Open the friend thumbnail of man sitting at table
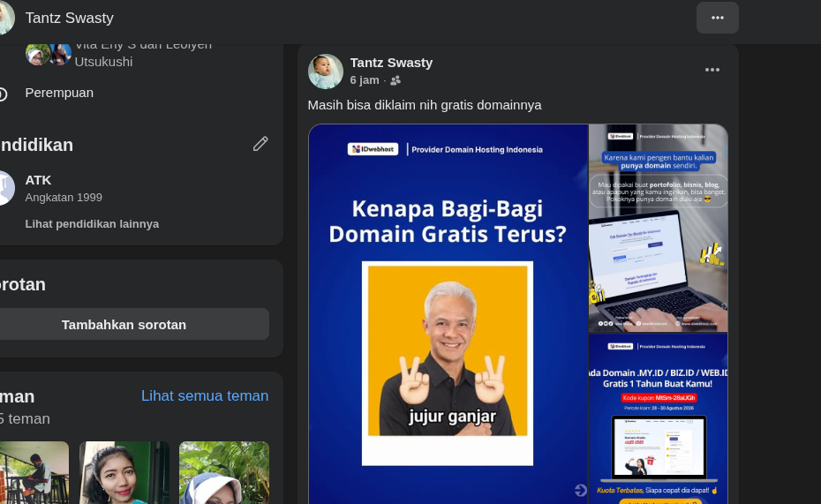This screenshot has width=821, height=504. pyautogui.click(x=34, y=472)
